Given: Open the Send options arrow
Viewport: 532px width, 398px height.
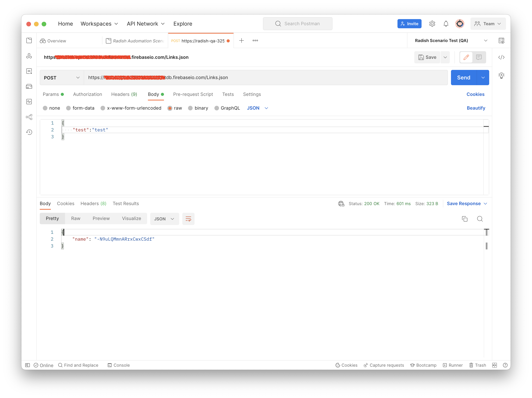Looking at the screenshot, I should pyautogui.click(x=483, y=77).
